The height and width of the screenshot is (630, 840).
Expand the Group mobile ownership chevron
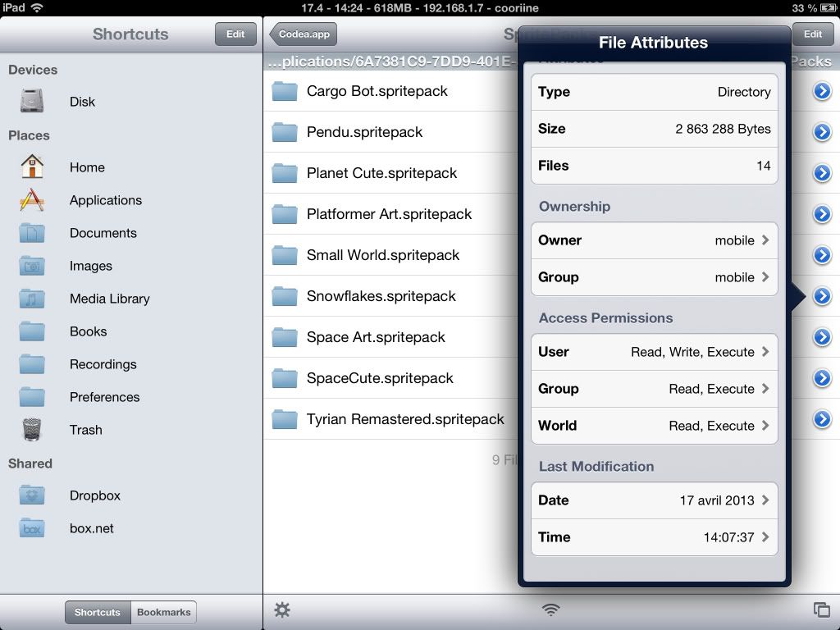(765, 277)
